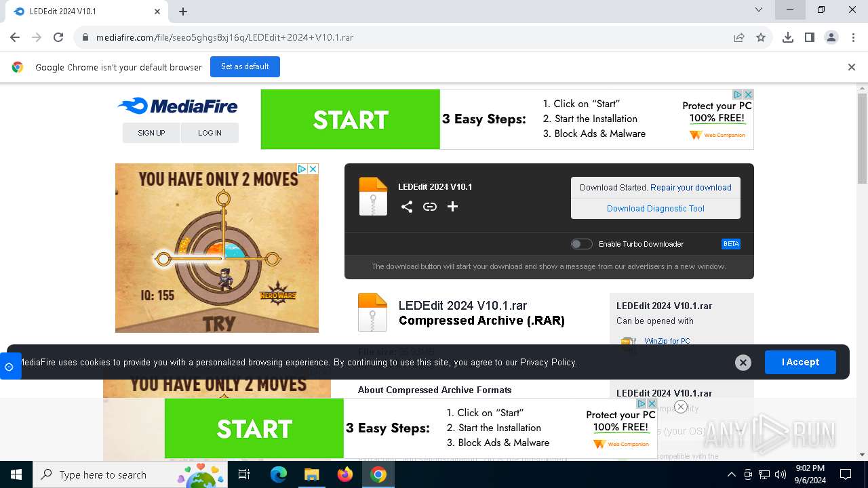The height and width of the screenshot is (488, 868).
Task: Open cookie settings gear icon
Action: point(9,367)
